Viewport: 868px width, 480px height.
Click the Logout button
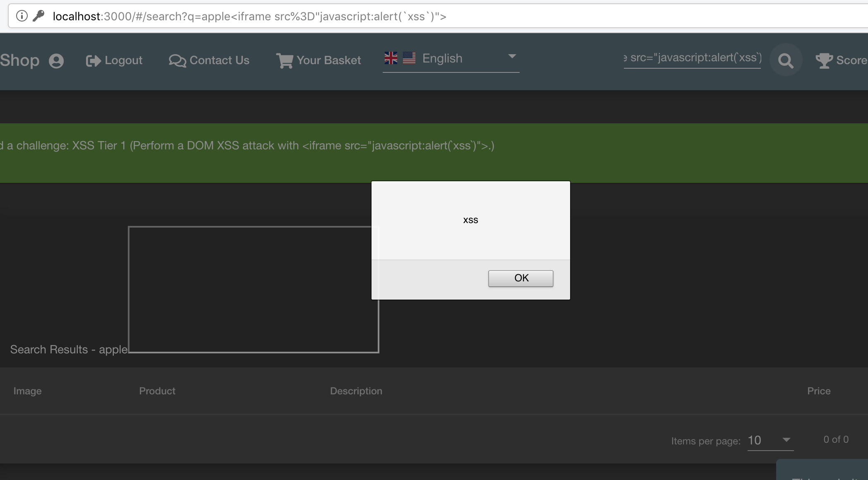114,60
